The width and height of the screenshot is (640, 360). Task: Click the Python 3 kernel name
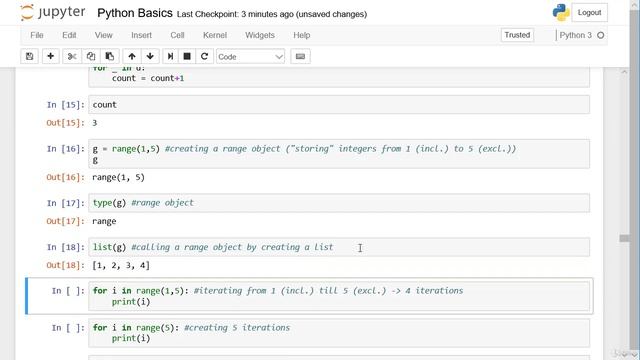(575, 35)
